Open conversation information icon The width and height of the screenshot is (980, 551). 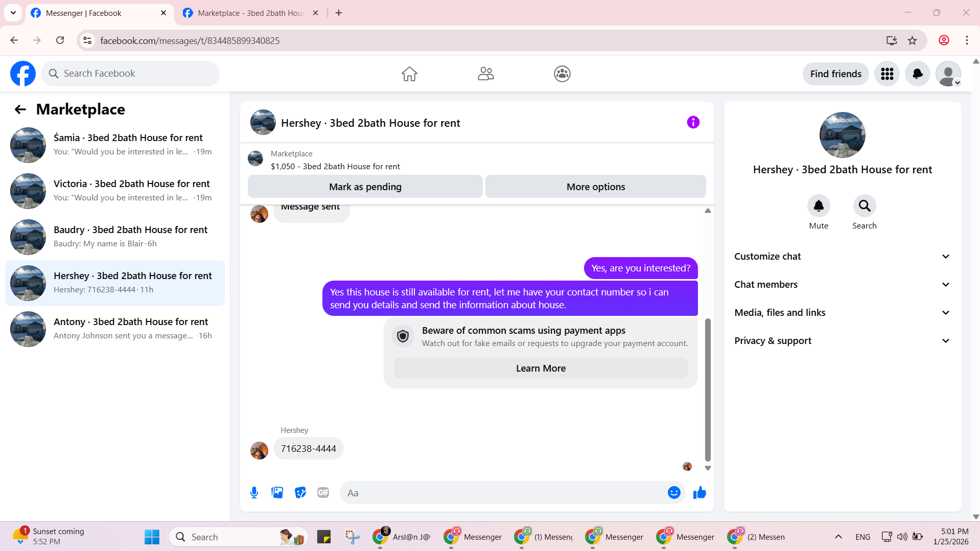(693, 122)
